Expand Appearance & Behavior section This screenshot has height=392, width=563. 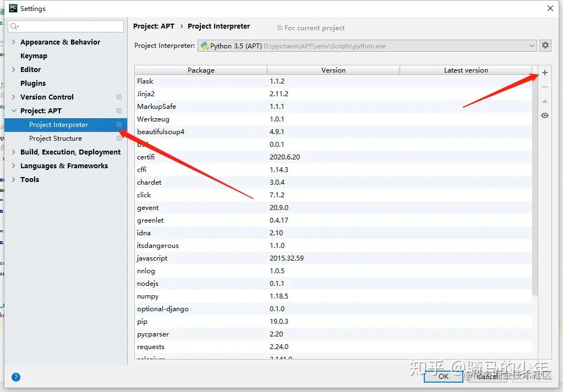[13, 42]
